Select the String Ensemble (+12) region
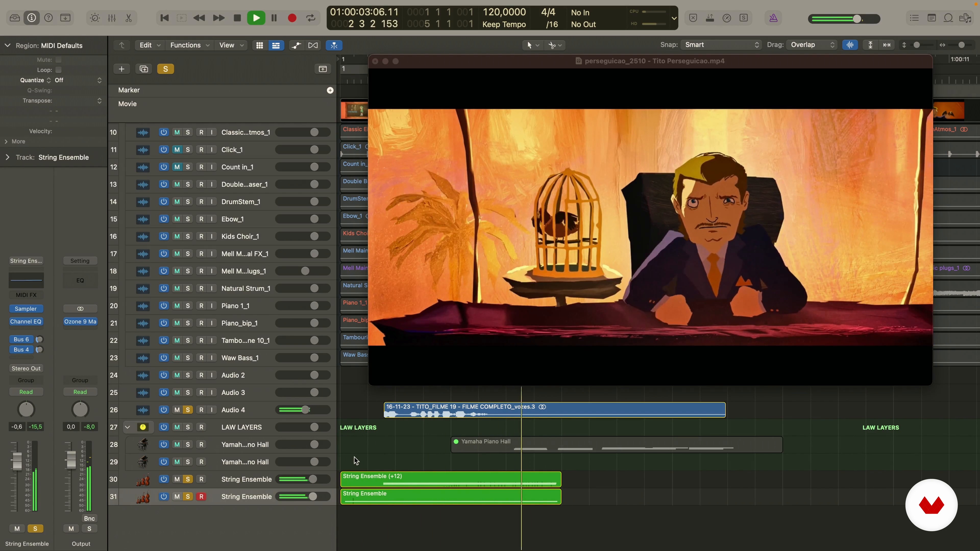The image size is (980, 551). (x=451, y=479)
